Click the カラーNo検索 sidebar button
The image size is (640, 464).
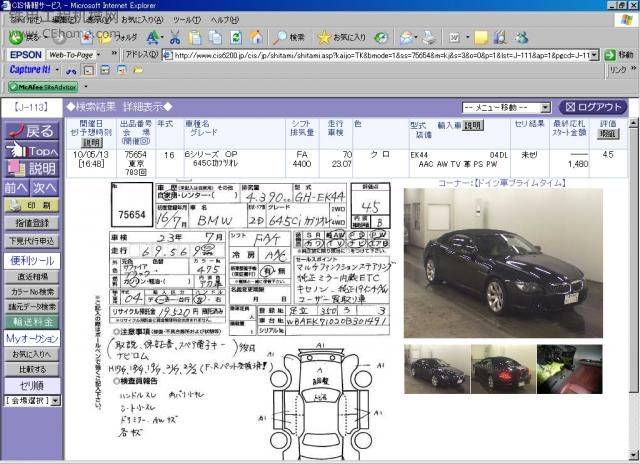click(32, 292)
